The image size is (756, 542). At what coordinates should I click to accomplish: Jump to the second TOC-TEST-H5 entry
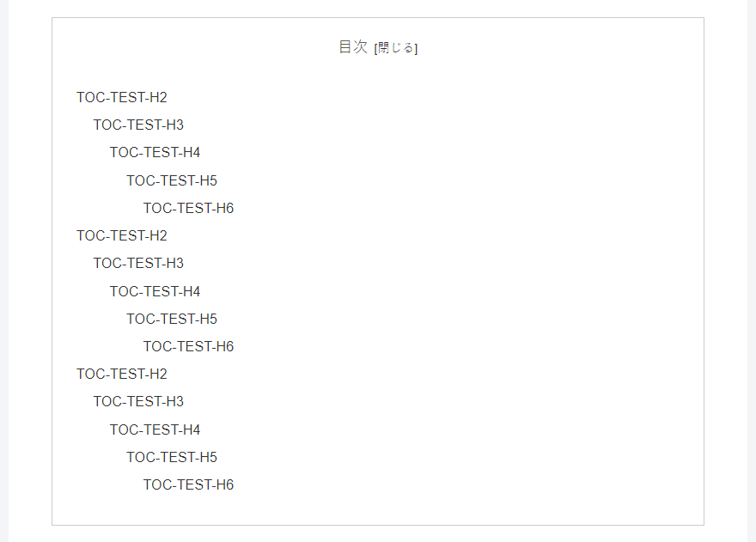coord(172,319)
